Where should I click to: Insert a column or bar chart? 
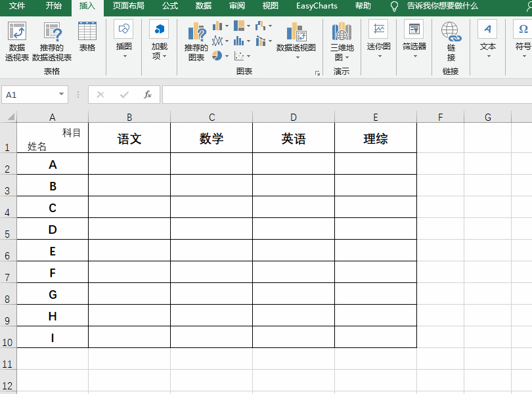(x=217, y=26)
